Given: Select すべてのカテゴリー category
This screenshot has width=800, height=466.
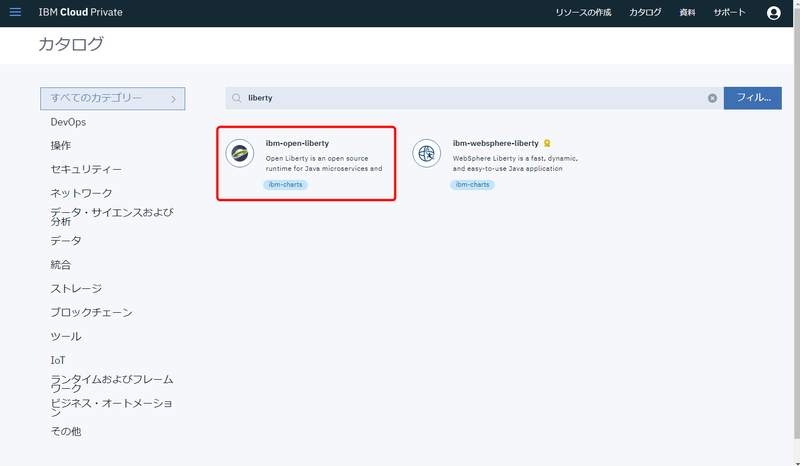Looking at the screenshot, I should click(113, 99).
